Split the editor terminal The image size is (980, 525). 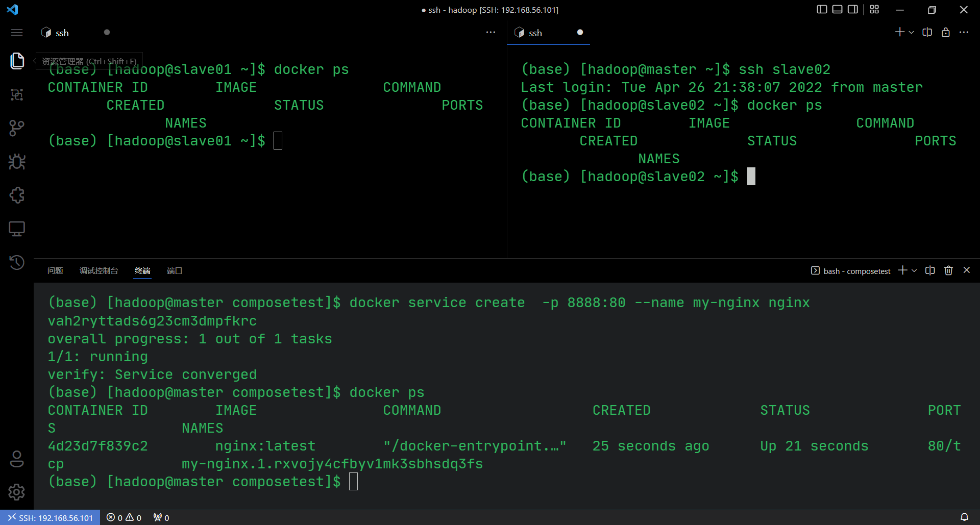coord(927,32)
